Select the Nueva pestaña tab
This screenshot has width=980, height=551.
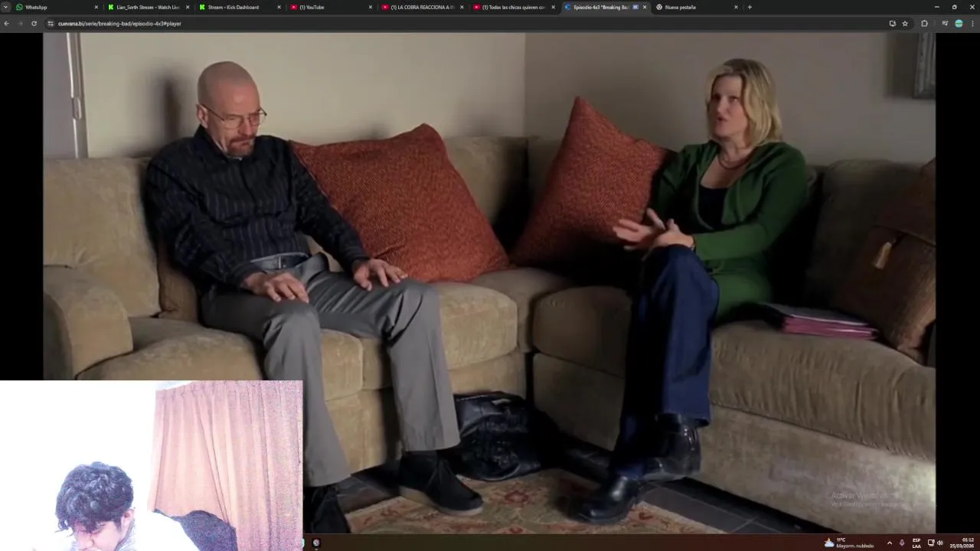point(697,7)
